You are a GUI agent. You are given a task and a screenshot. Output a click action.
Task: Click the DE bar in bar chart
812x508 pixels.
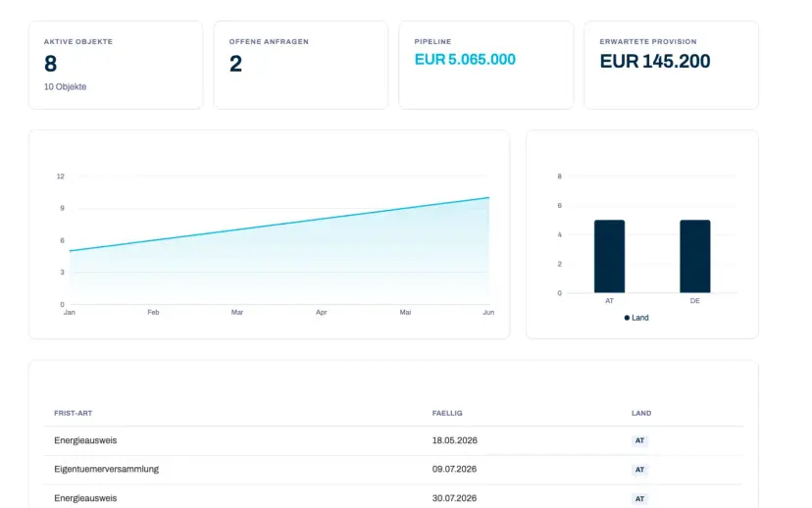click(x=695, y=256)
